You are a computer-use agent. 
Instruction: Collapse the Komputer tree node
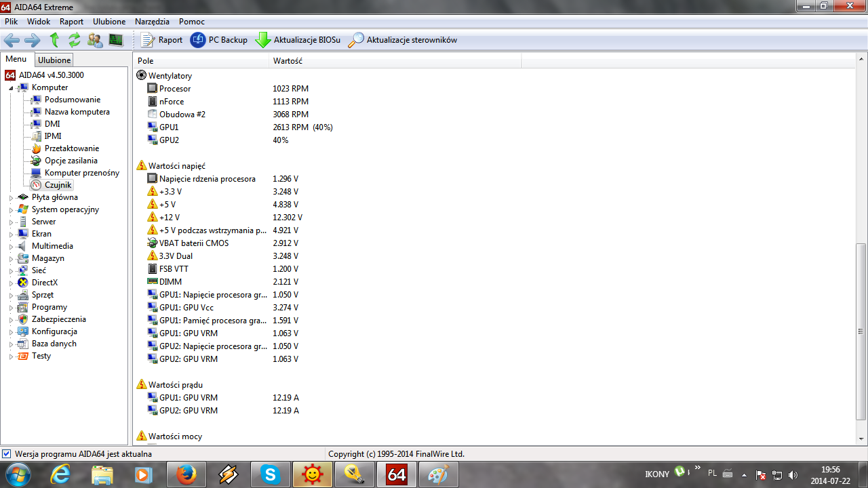click(x=12, y=88)
